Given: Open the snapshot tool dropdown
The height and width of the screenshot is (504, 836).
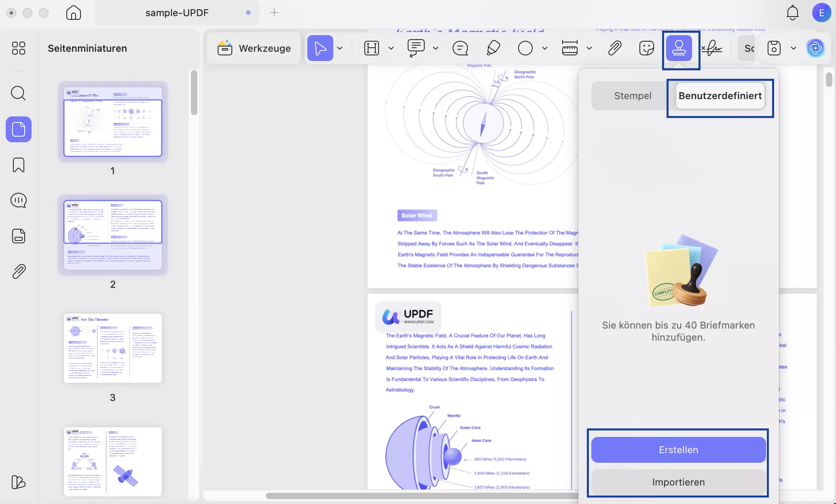Looking at the screenshot, I should coord(793,48).
